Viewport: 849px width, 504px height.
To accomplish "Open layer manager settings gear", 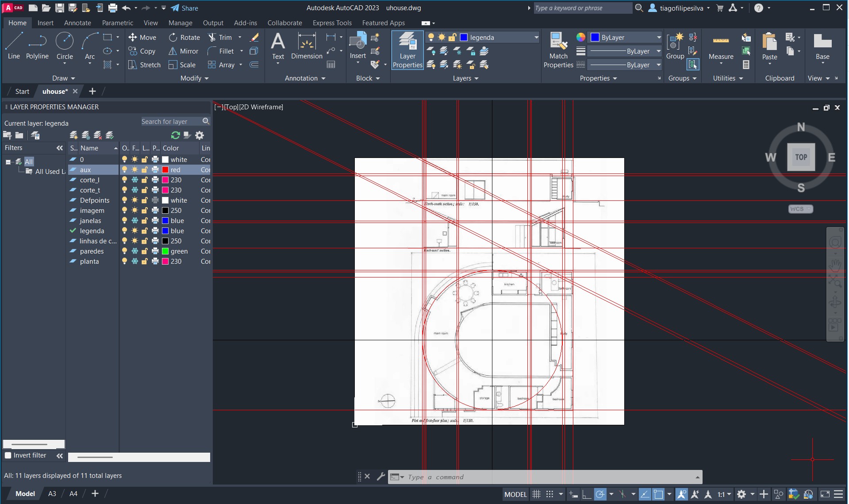I will (x=200, y=135).
